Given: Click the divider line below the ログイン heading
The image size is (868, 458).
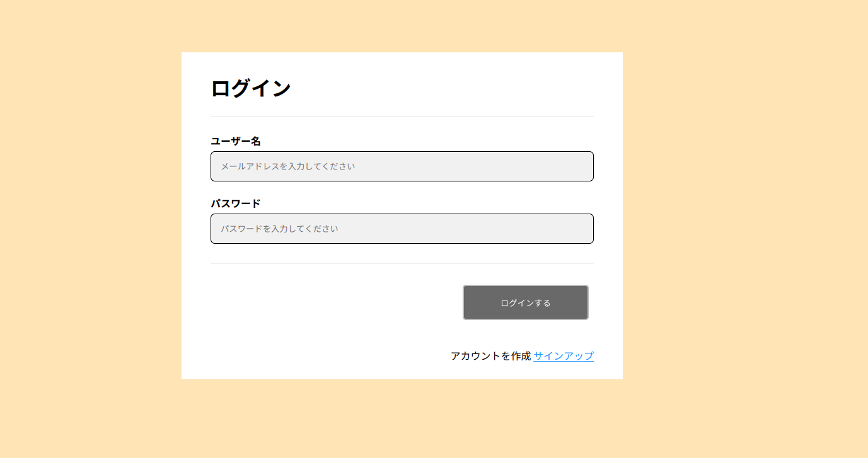Looking at the screenshot, I should point(402,117).
